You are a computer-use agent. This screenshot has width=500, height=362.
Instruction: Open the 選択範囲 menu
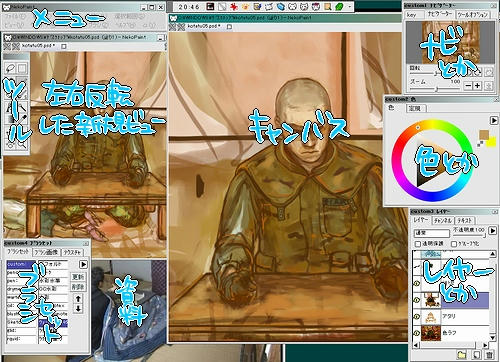(x=130, y=16)
